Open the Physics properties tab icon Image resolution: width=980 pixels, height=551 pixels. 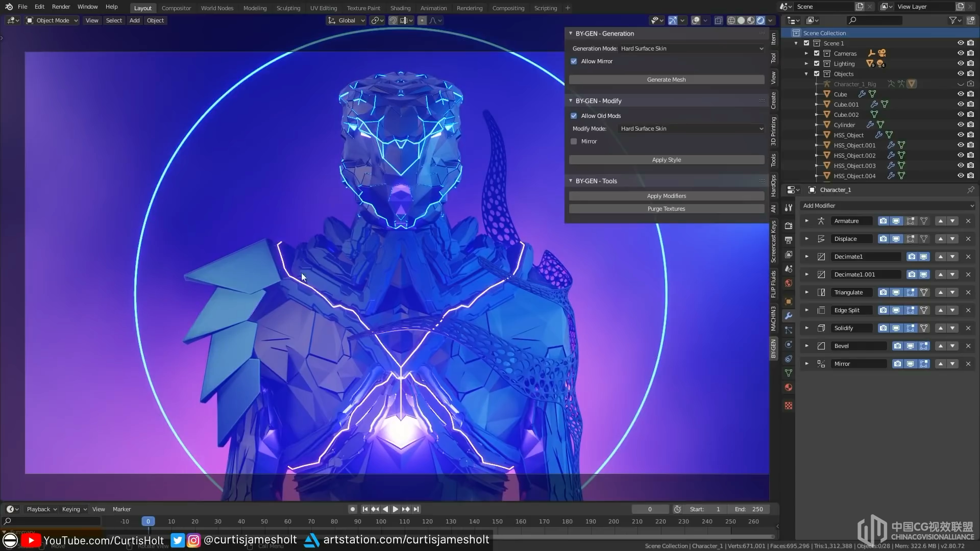pyautogui.click(x=789, y=344)
